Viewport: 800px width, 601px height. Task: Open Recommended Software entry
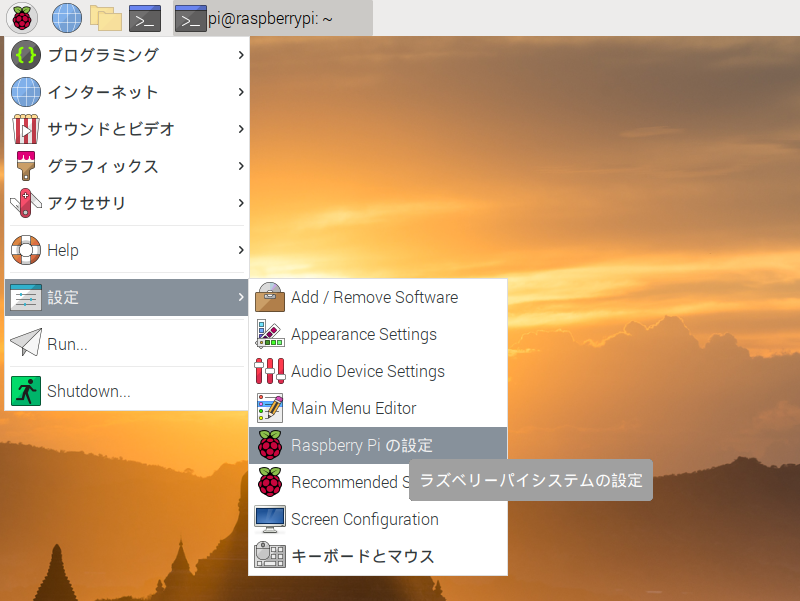point(329,482)
